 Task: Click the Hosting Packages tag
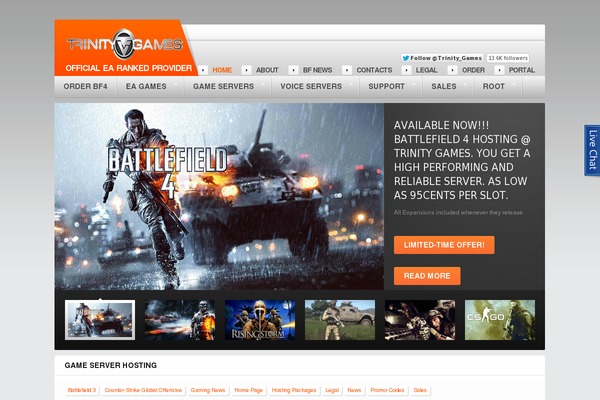tap(294, 390)
